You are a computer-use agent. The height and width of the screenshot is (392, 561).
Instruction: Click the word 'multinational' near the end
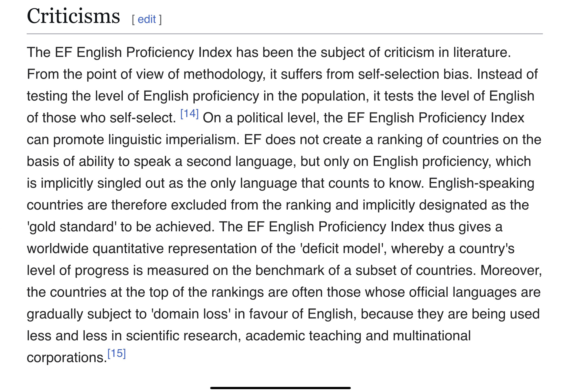pyautogui.click(x=432, y=336)
